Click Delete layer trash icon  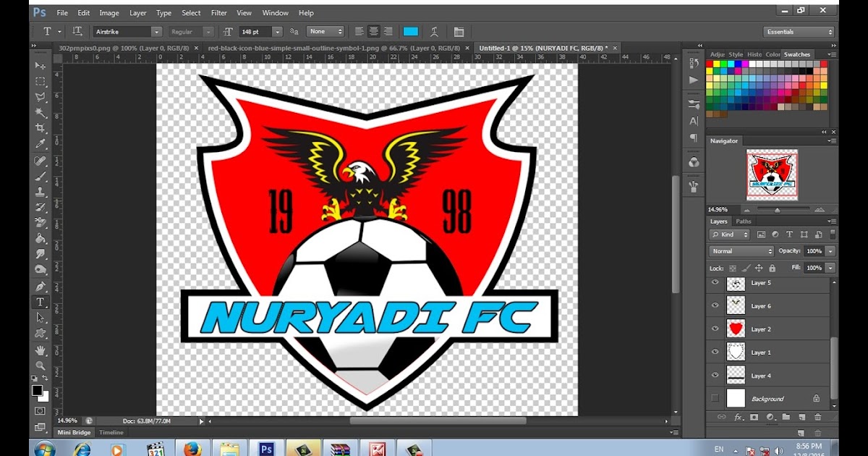point(818,417)
